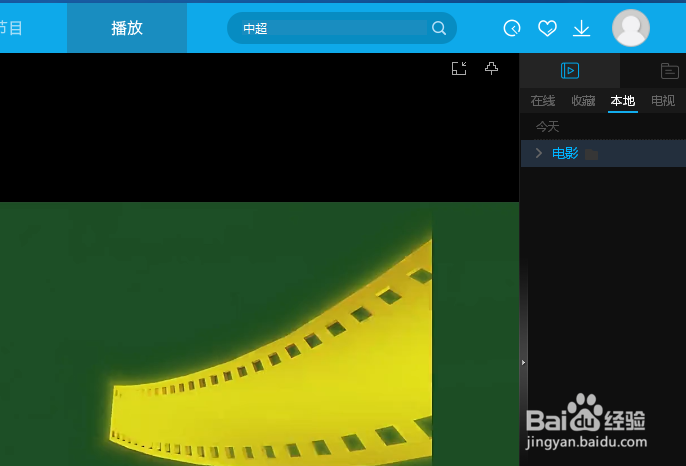Pin the player window on top
Image resolution: width=686 pixels, height=466 pixels.
pos(491,68)
